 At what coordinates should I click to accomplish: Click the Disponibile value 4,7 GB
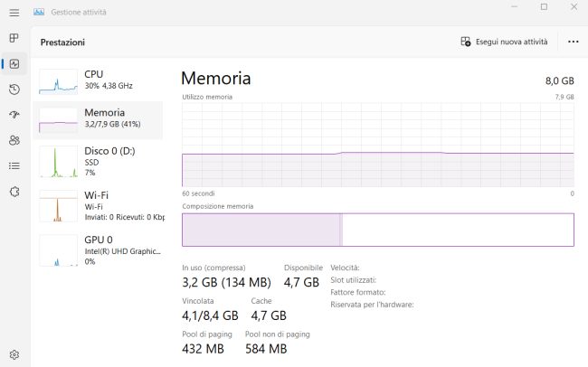301,282
